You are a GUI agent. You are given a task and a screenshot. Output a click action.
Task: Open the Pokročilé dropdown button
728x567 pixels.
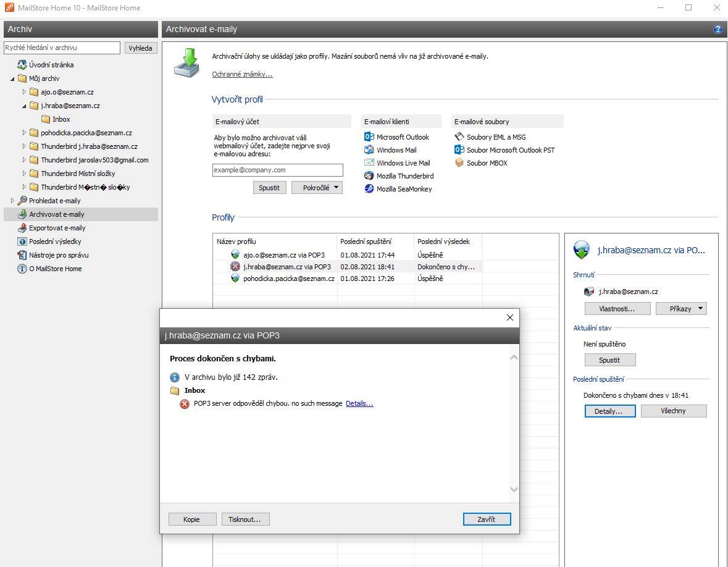[317, 188]
